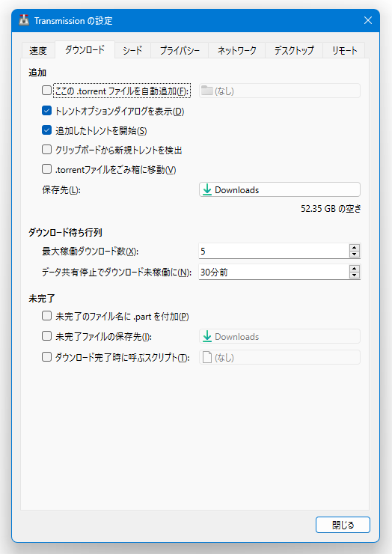Screen dimensions: 392x554
Task: Open the 保存先 Downloads folder chooser
Action: point(280,189)
